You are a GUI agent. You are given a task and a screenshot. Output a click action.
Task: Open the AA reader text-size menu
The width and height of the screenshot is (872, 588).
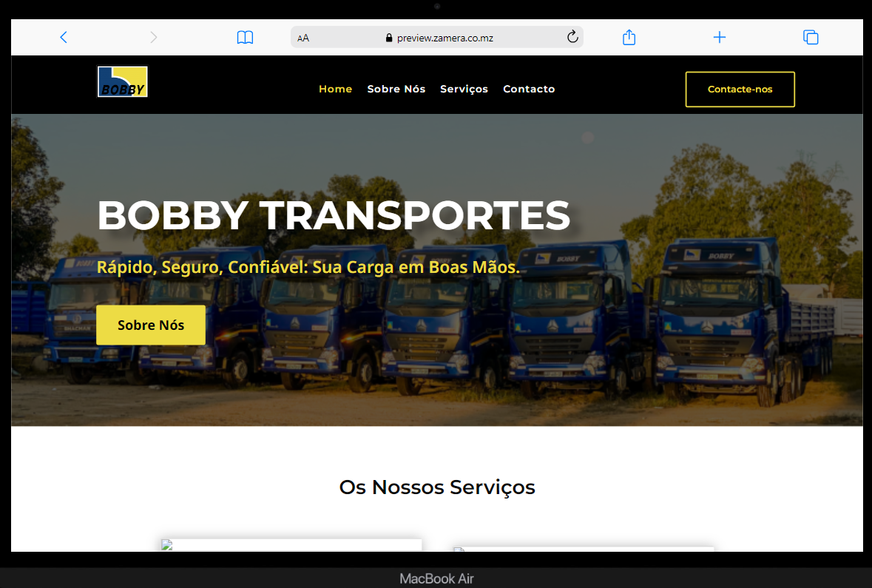tap(303, 38)
